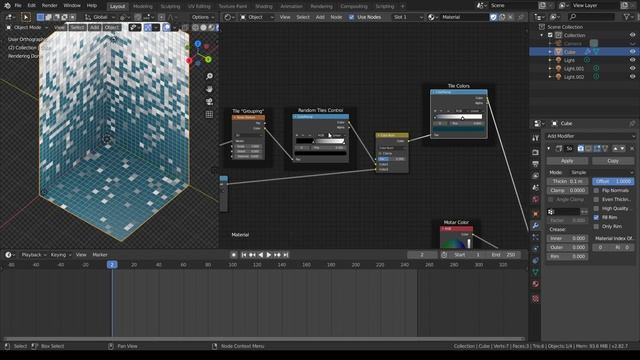Viewport: 640px width, 360px height.
Task: Open the Add Modifier dropdown
Action: [591, 136]
